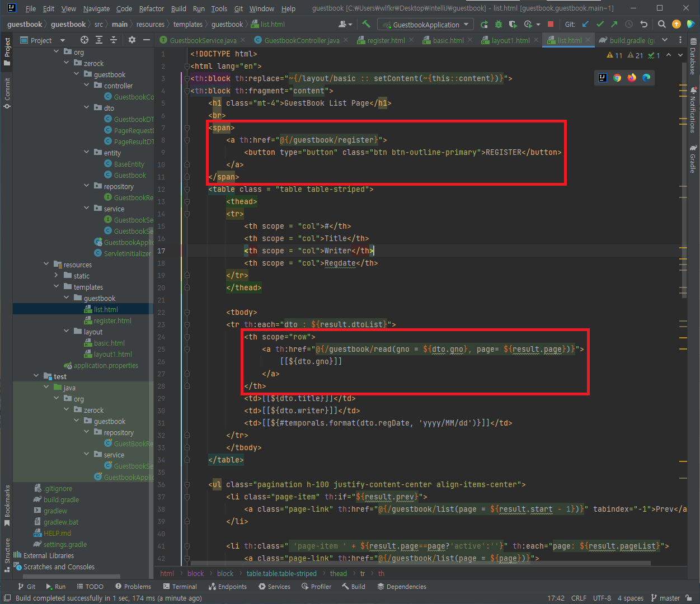Open the Refactor menu
The width and height of the screenshot is (700, 604).
pos(152,8)
